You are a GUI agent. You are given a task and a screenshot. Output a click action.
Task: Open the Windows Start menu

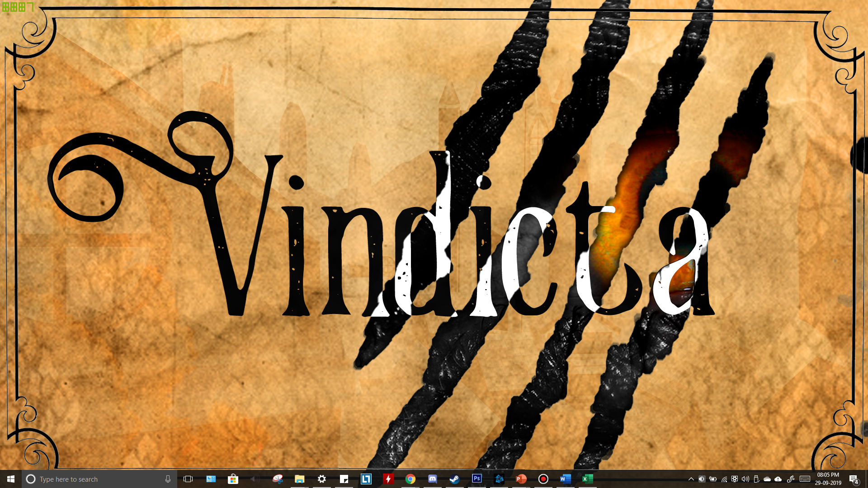click(11, 479)
